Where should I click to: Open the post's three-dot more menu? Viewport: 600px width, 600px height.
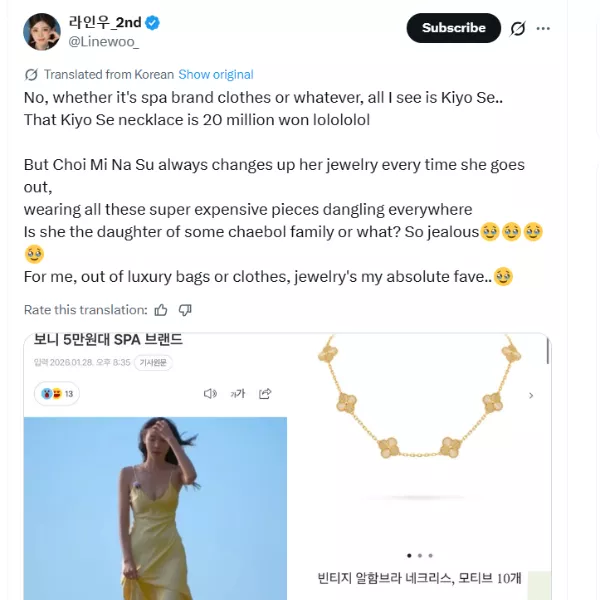coord(543,29)
